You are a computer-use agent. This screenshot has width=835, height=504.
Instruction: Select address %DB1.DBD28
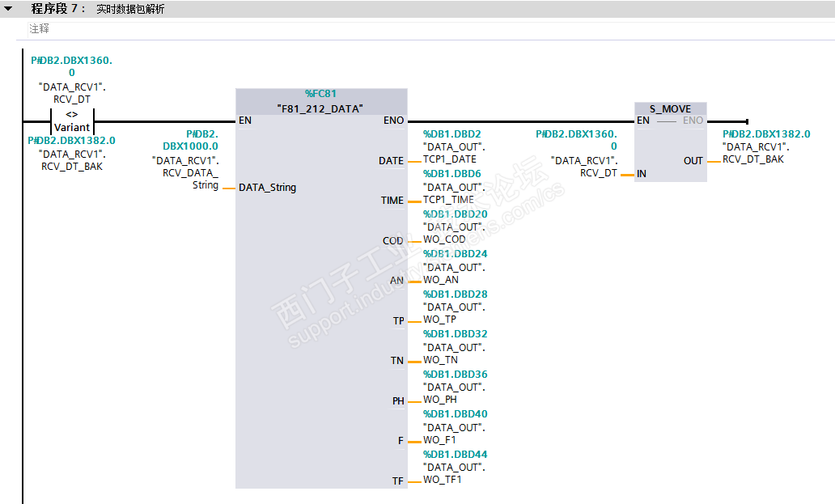point(456,294)
